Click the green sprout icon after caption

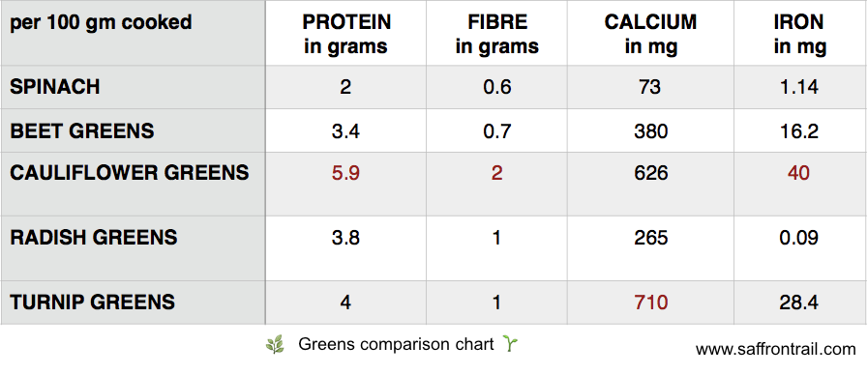click(510, 344)
